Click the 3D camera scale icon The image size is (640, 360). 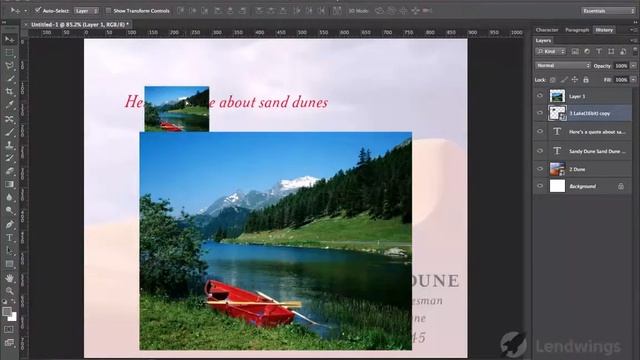point(427,11)
